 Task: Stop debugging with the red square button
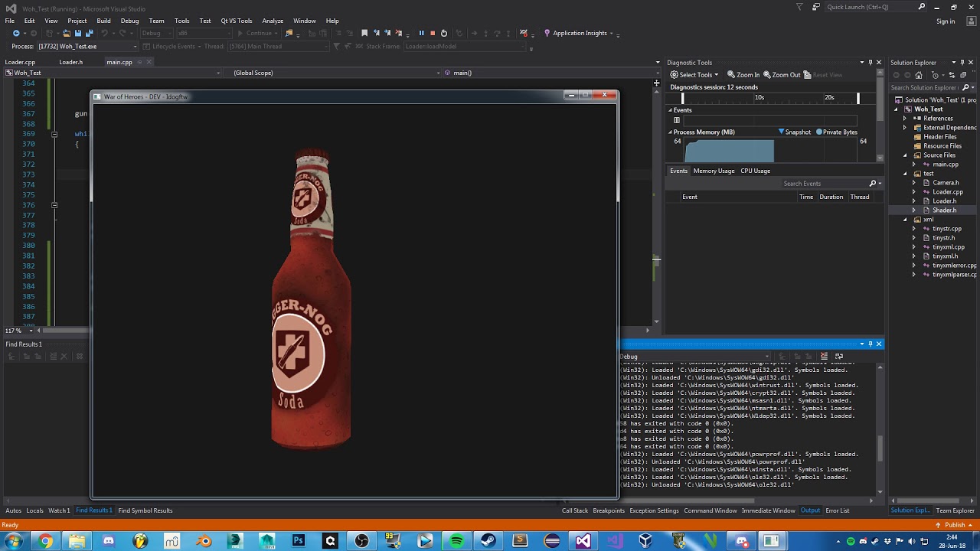click(433, 33)
